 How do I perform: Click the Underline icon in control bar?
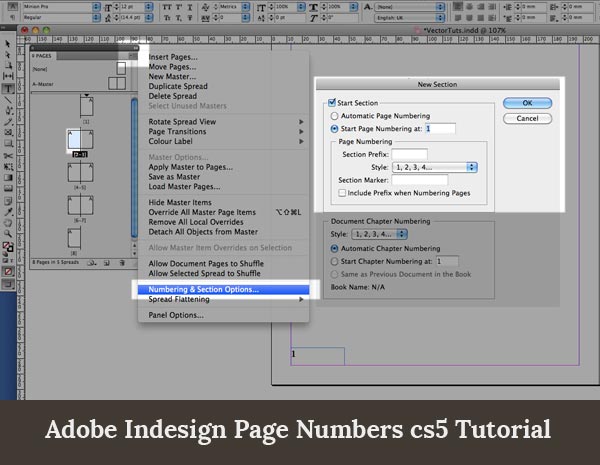pos(190,7)
